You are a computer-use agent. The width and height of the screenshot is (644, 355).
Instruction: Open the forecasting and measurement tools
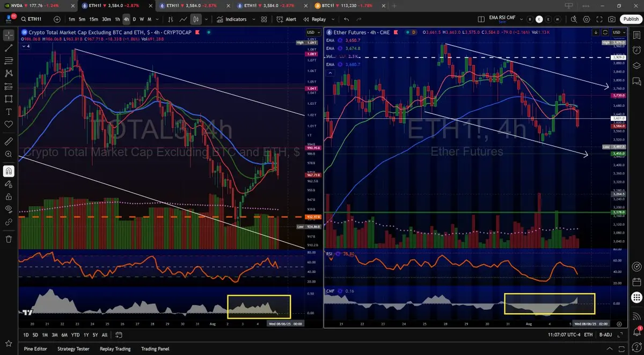(9, 86)
